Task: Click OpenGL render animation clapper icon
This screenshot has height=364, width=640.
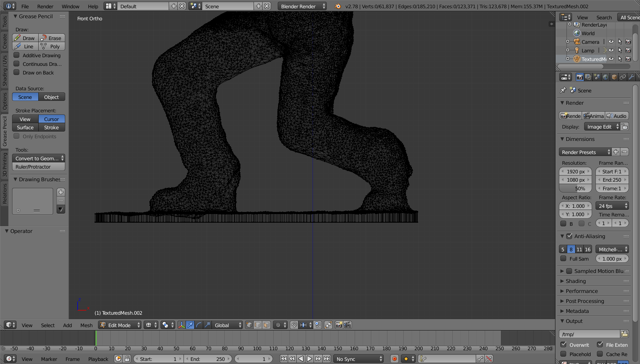Action: point(347,325)
